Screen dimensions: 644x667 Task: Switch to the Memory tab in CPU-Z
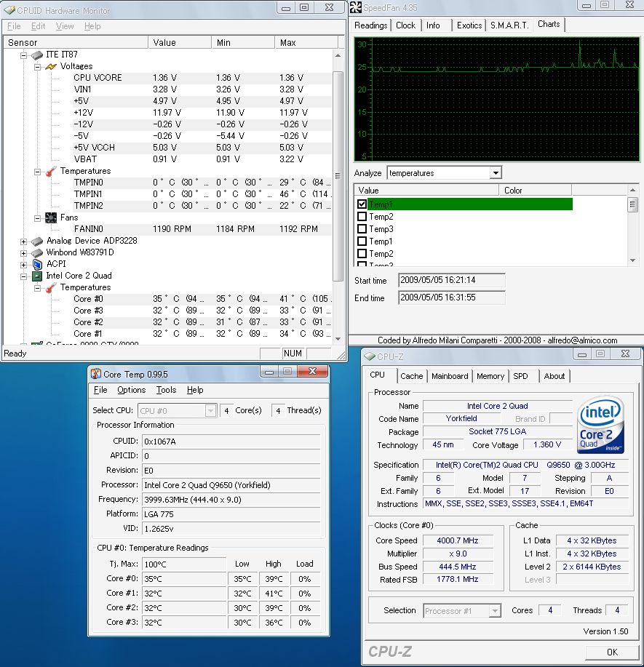pos(490,376)
